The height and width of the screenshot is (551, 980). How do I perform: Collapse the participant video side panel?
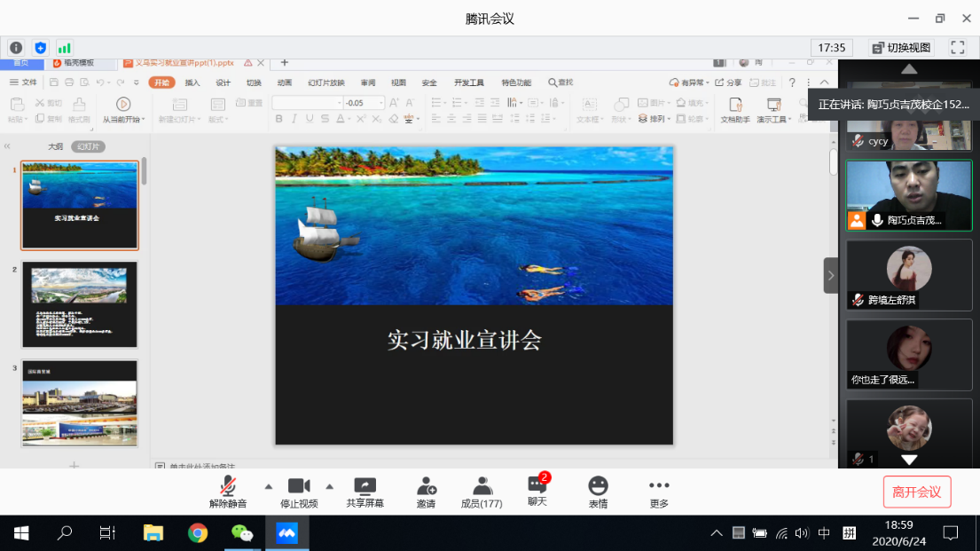[830, 275]
